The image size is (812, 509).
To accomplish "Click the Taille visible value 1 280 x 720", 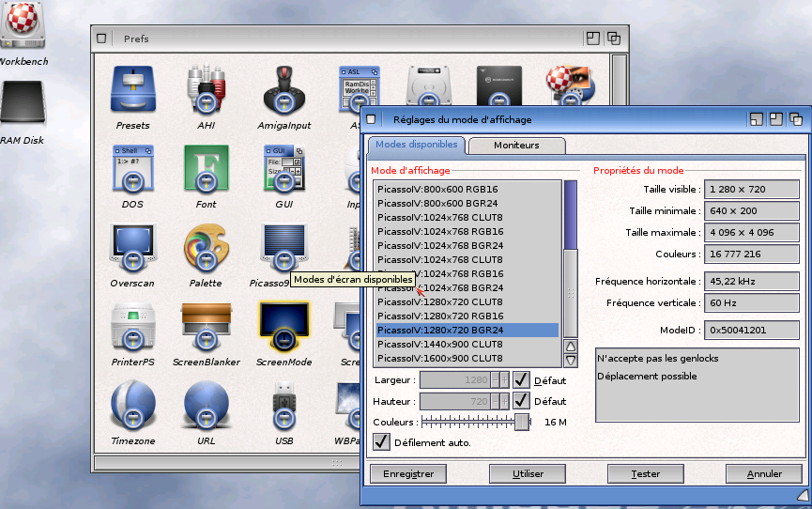I will (x=751, y=189).
